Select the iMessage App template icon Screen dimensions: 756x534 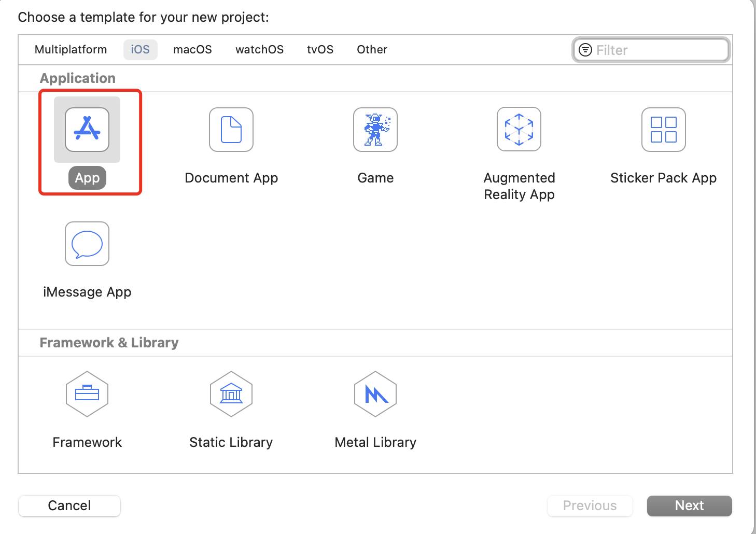coord(87,244)
